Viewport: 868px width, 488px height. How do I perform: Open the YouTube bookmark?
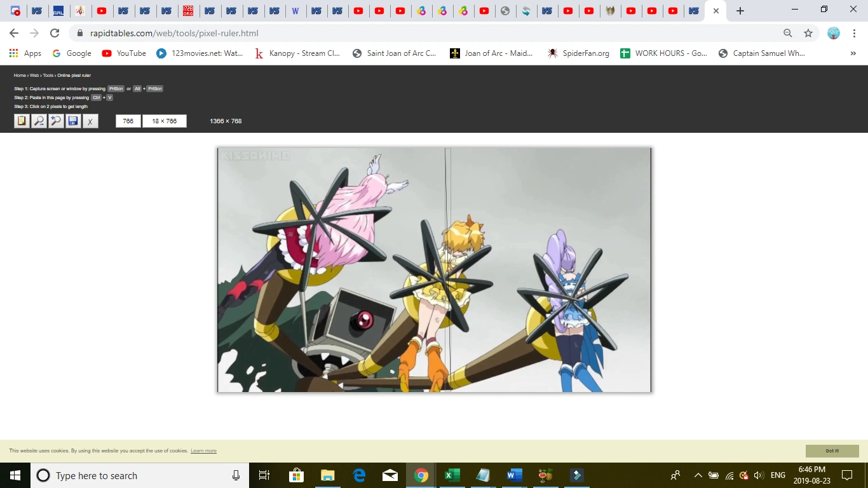pos(124,53)
